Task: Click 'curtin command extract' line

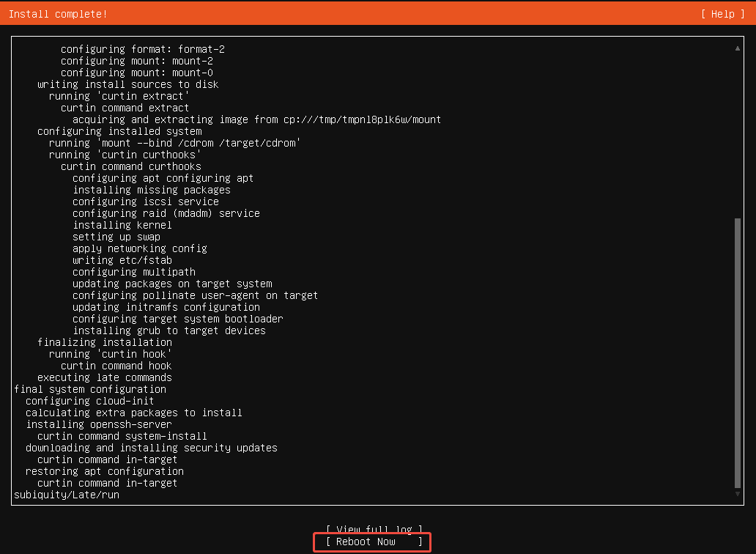Action: pos(125,108)
